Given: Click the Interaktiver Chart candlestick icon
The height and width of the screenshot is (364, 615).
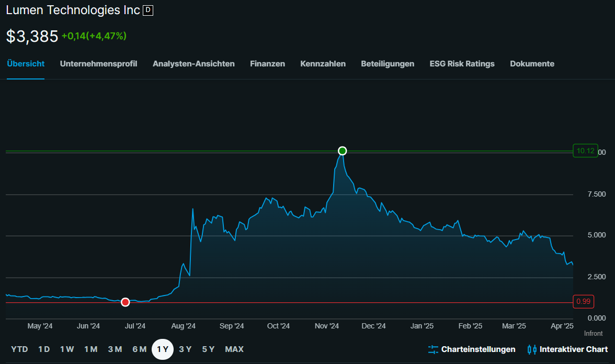Looking at the screenshot, I should [x=532, y=349].
